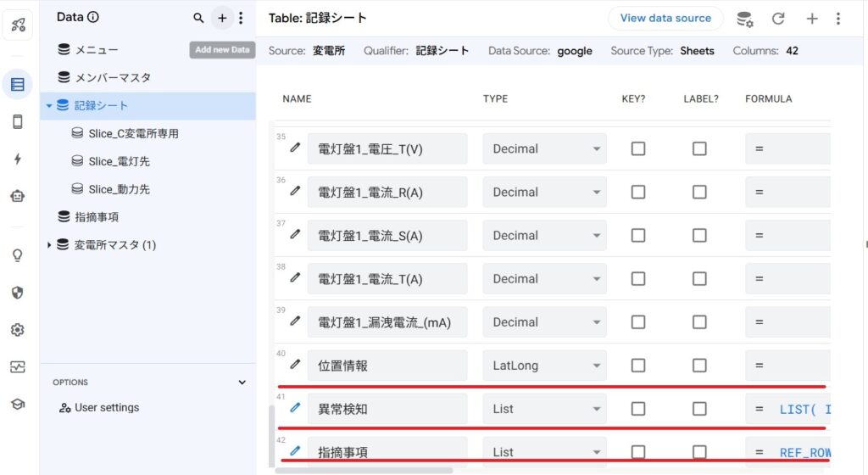Image resolution: width=868 pixels, height=475 pixels.
Task: Select the メンバーマスタ table
Action: point(112,78)
